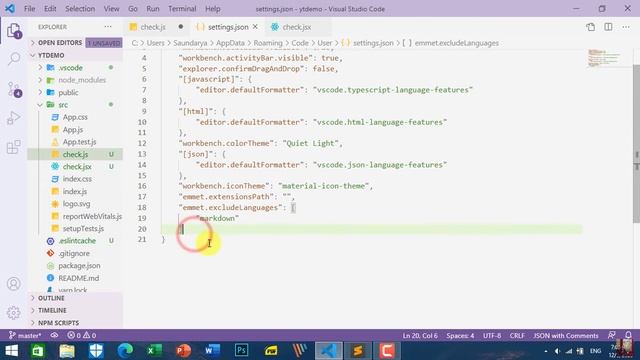Open the Run and Debug view
This screenshot has height=360, width=640.
pos(14,118)
